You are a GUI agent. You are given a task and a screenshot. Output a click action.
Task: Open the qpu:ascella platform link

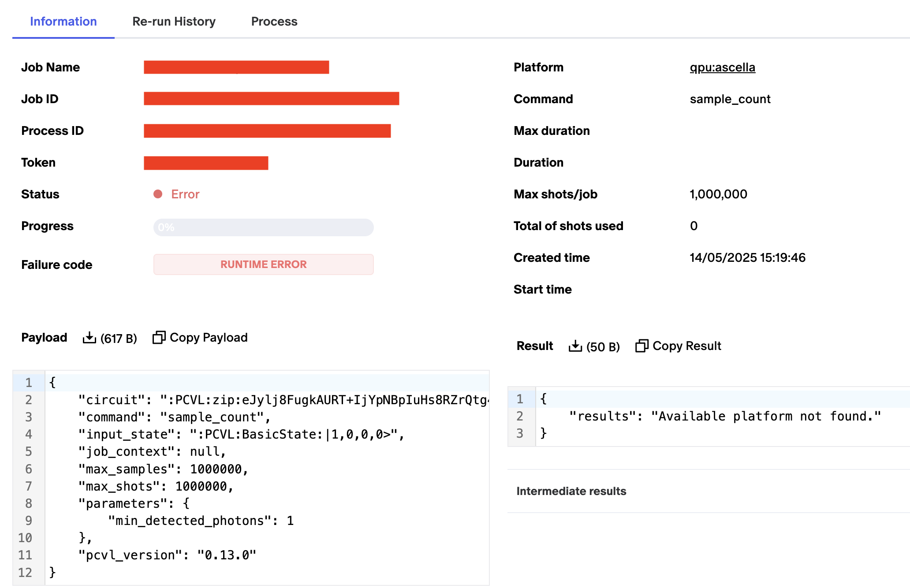coord(723,67)
